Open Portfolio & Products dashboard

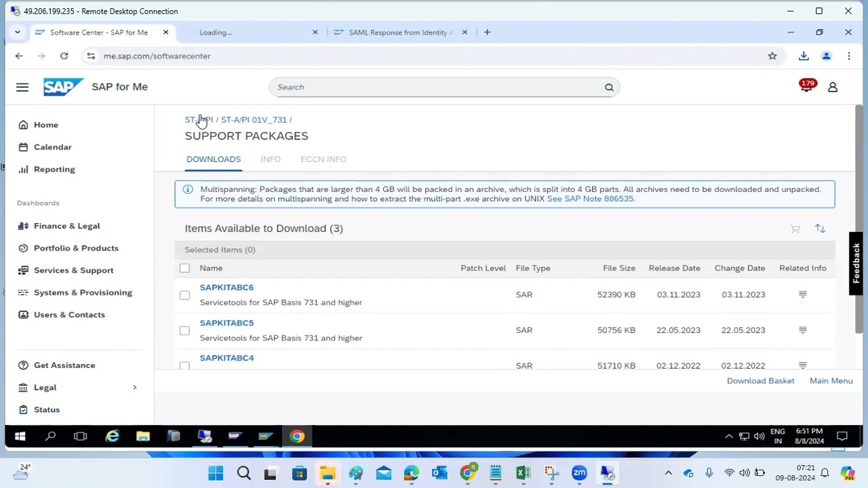pos(76,248)
